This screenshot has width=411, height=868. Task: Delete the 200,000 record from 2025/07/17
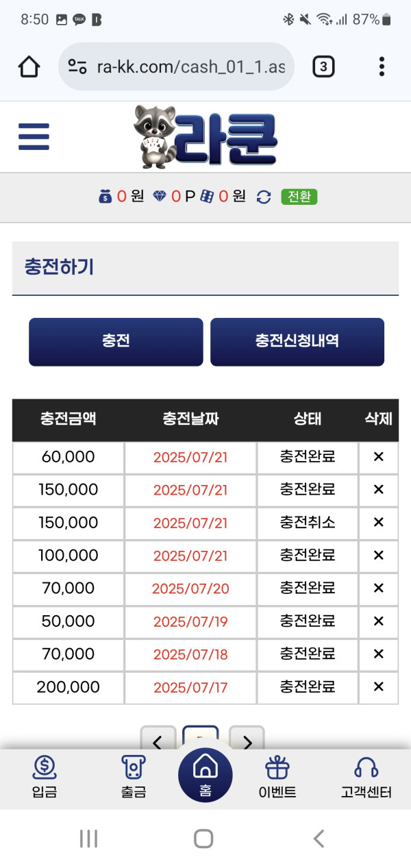pyautogui.click(x=378, y=687)
